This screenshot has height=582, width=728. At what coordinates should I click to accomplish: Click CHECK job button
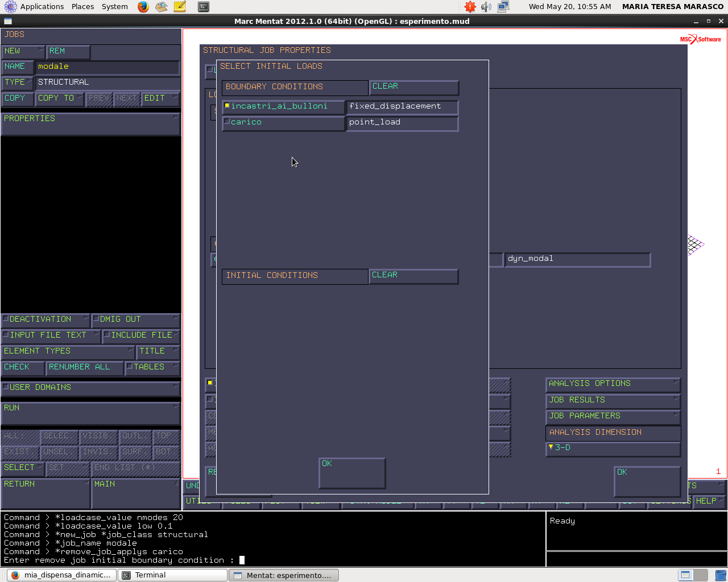pos(23,368)
